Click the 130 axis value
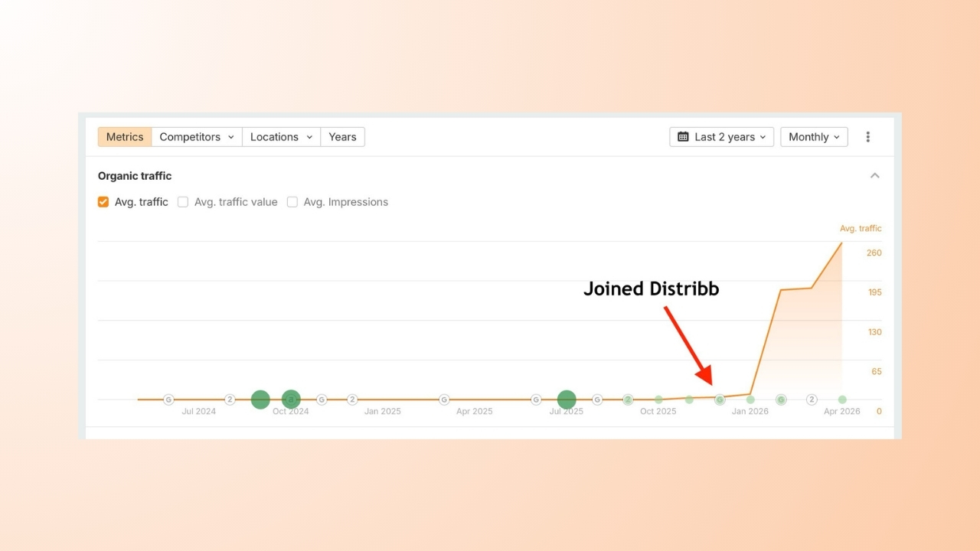Viewport: 980px width, 551px height. (x=874, y=332)
